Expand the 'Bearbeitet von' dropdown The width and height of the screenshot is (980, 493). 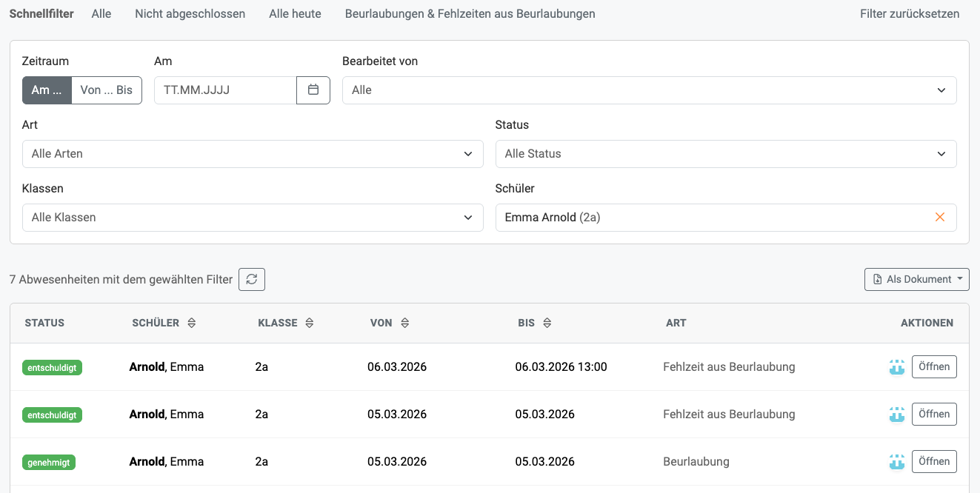pyautogui.click(x=649, y=90)
